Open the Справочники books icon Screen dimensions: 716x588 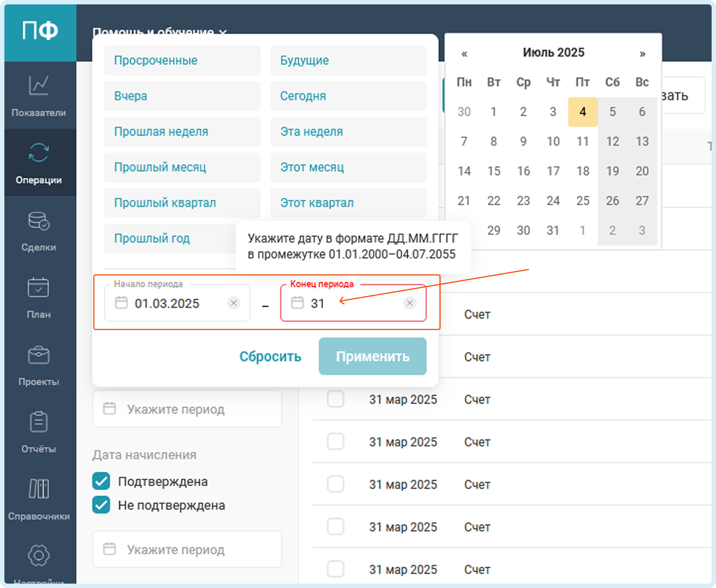[39, 489]
